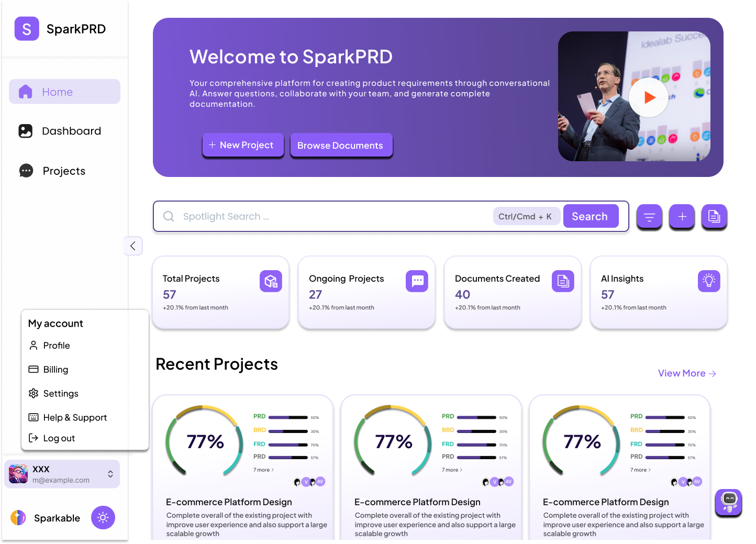756x544 pixels.
Task: Click the purple plus icon button
Action: point(682,217)
